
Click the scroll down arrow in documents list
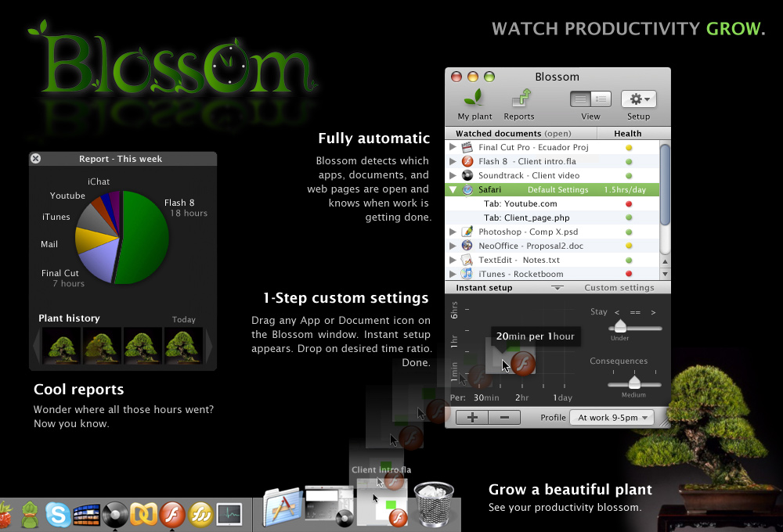point(665,274)
